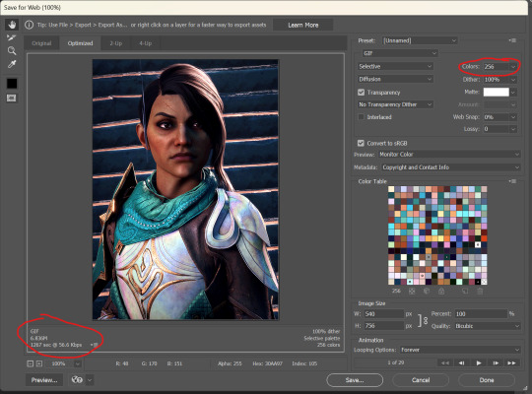The width and height of the screenshot is (532, 394).
Task: Open the Dither 100% dropdown
Action: [x=513, y=80]
